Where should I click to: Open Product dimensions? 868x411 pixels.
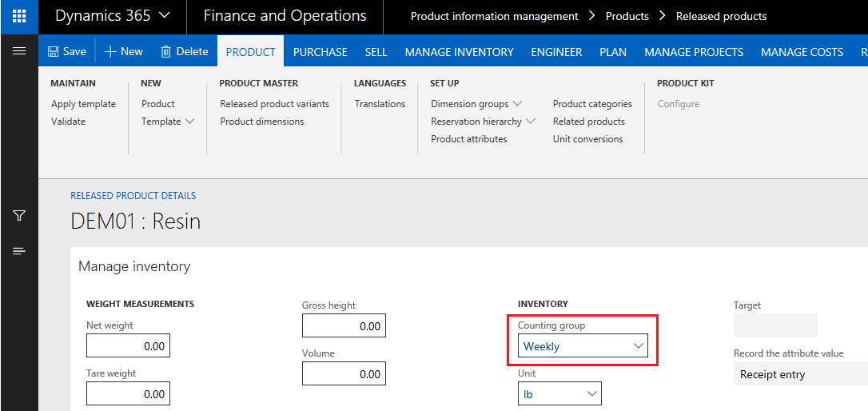pyautogui.click(x=262, y=122)
